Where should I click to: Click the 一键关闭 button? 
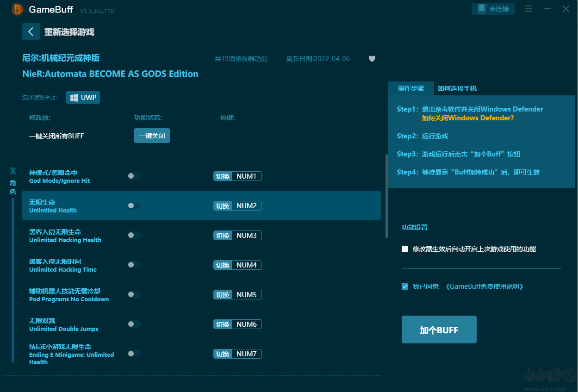tap(152, 136)
